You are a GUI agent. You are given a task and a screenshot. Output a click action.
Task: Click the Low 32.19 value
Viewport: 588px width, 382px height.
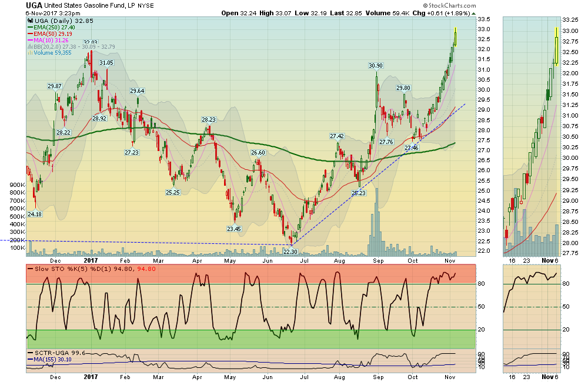coord(311,13)
